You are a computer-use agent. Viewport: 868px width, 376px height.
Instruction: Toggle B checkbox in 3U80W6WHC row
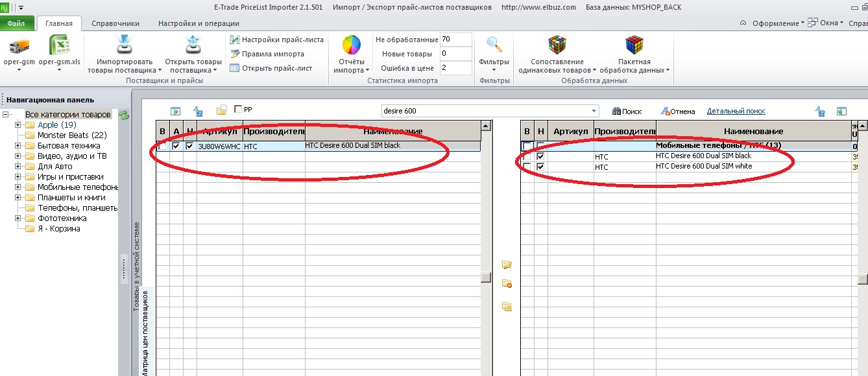click(x=162, y=147)
